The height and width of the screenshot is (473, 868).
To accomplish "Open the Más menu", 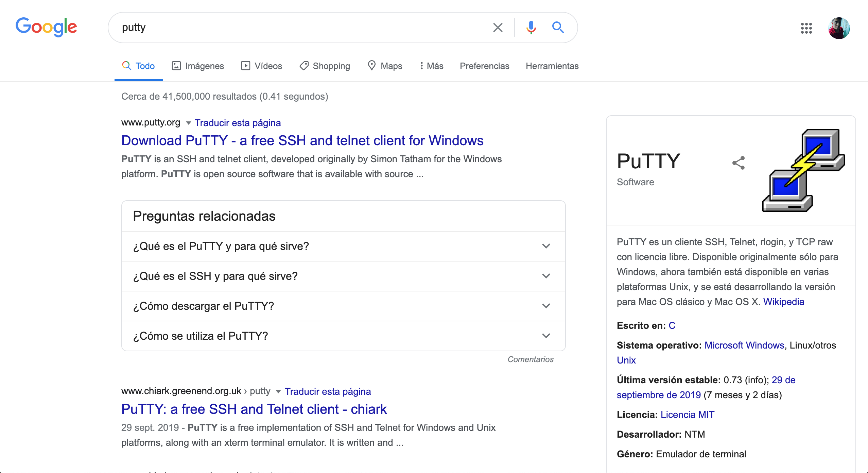I will pos(431,66).
